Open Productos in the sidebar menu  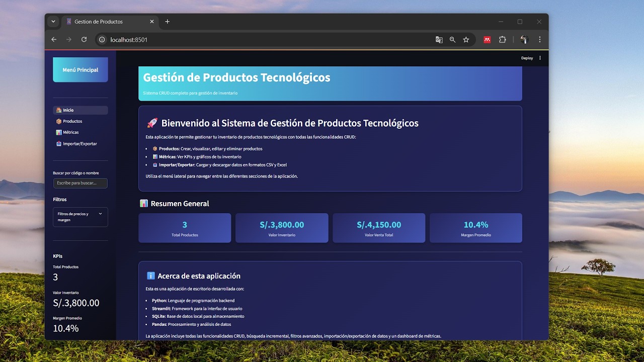pos(80,121)
